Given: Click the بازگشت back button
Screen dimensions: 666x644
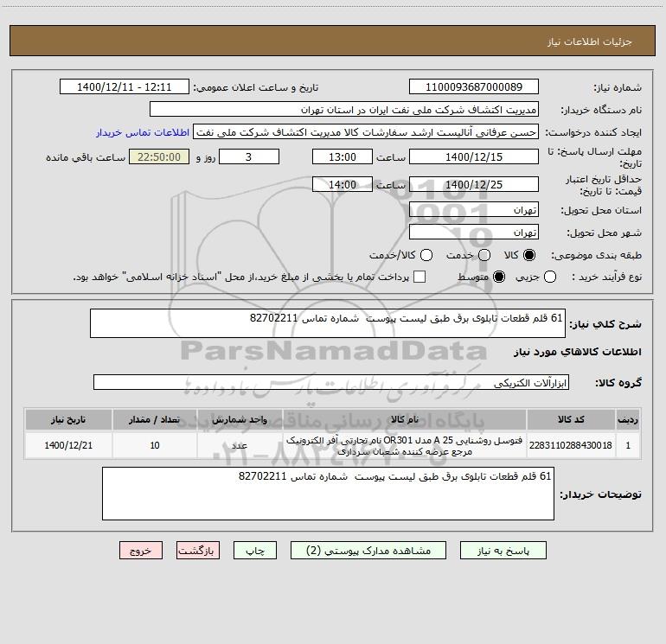Looking at the screenshot, I should click(198, 551).
